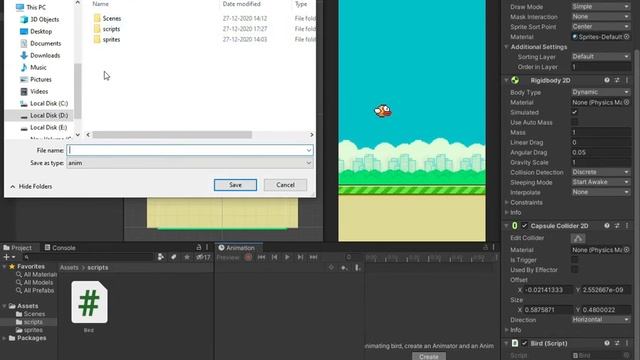Click the Create button in Animation window
Image resolution: width=640 pixels, height=360 pixels.
point(429,356)
